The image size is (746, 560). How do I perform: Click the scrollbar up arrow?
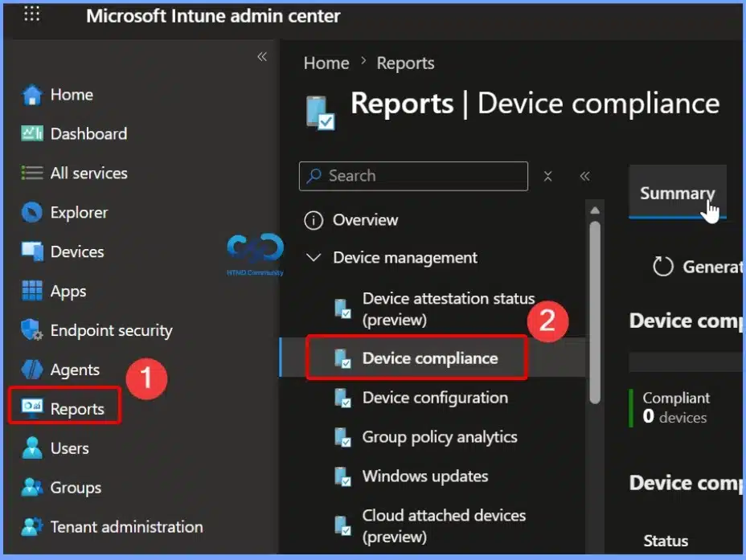[595, 211]
